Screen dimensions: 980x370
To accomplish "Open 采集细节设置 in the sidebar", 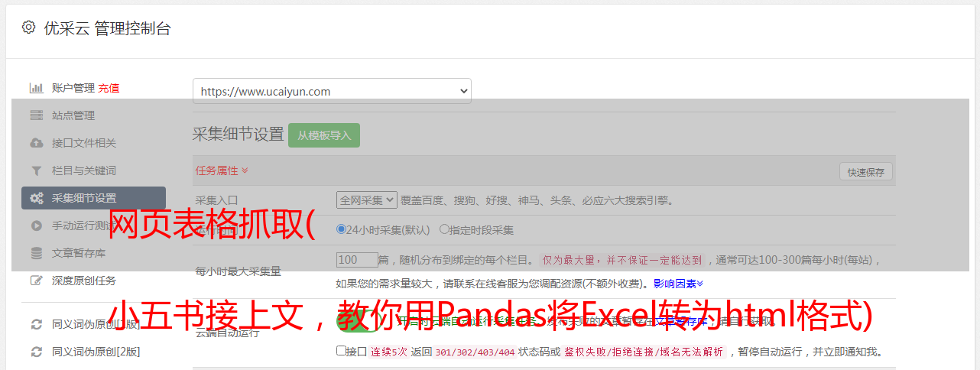I will pyautogui.click(x=93, y=198).
